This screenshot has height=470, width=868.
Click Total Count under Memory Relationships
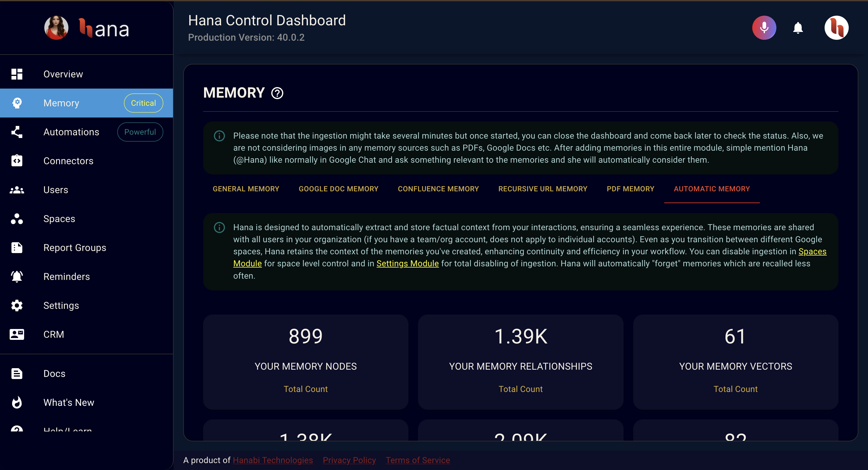[x=520, y=389]
